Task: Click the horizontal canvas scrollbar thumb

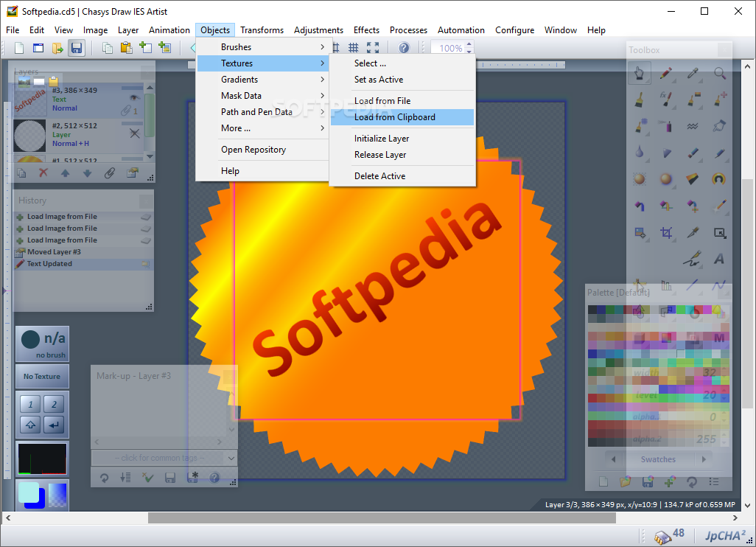Action: click(x=382, y=518)
